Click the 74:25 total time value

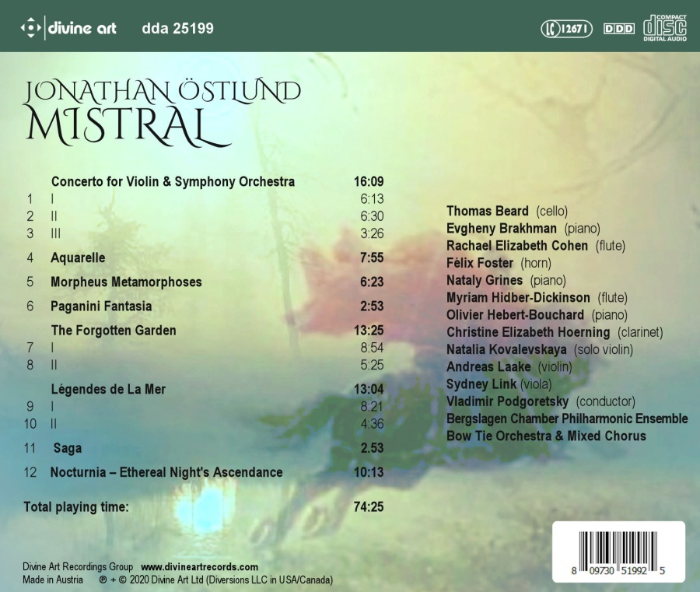click(x=369, y=507)
